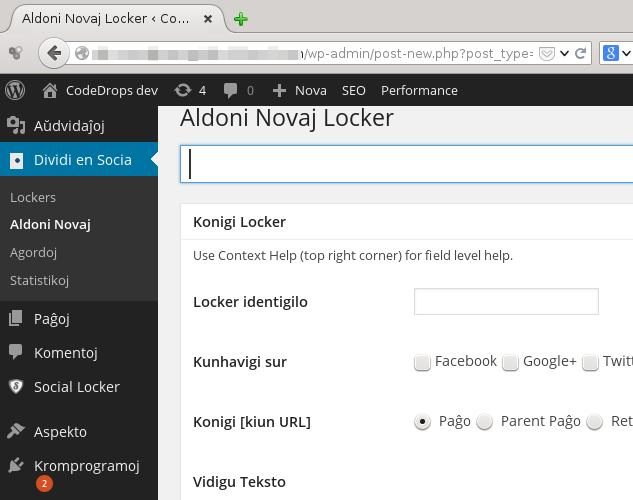Check the Facebook checkbox
The height and width of the screenshot is (500, 633).
(422, 362)
